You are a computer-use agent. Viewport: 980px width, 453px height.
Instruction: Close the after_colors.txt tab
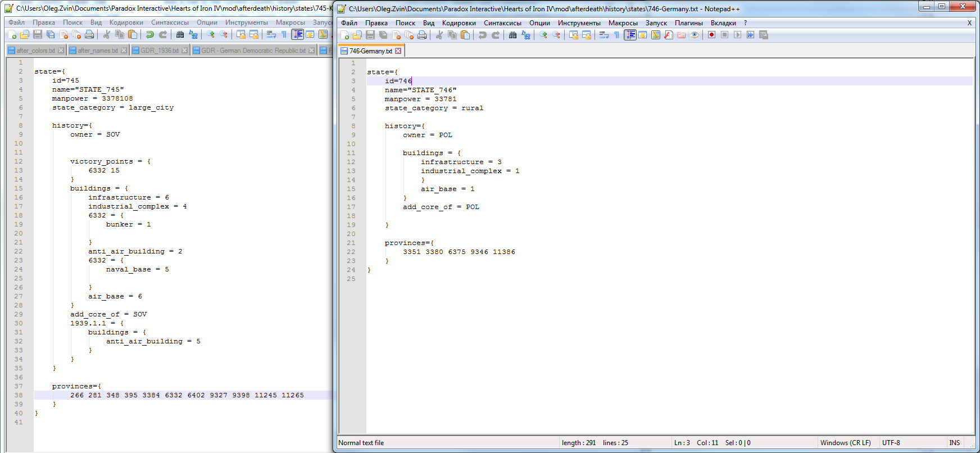click(61, 51)
